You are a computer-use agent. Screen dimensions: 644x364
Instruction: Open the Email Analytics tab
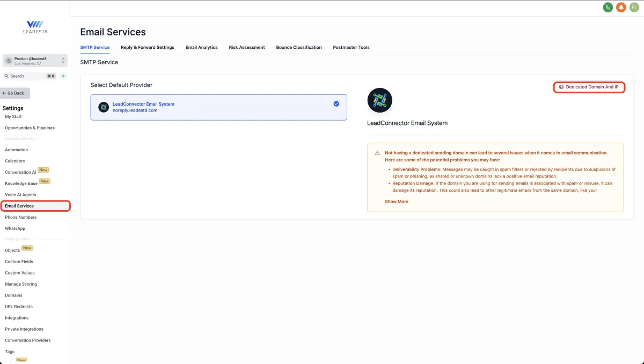[x=202, y=47]
